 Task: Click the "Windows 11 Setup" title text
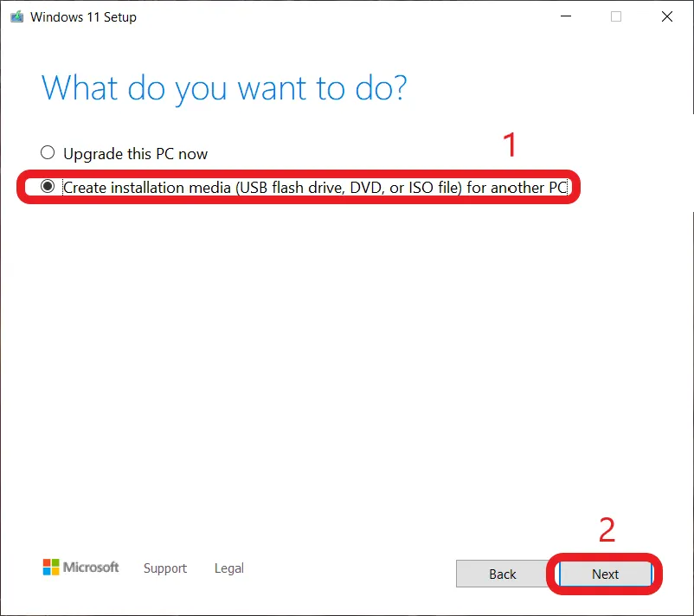coord(83,16)
